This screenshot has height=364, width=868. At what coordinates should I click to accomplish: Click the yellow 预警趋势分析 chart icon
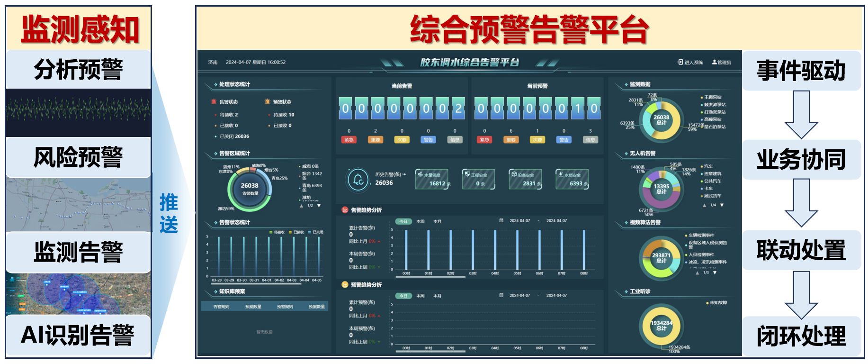click(345, 285)
